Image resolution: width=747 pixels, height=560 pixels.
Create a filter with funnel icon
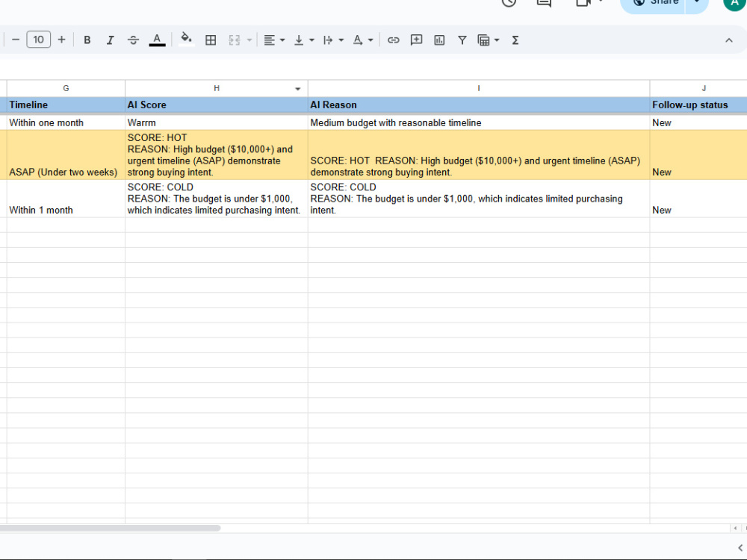point(462,40)
